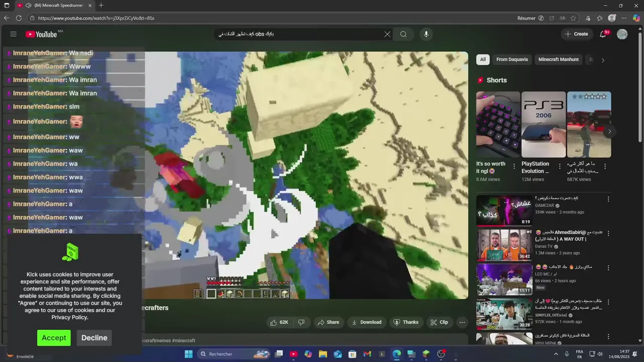Open the PS3 2006 Short thumbnail

543,124
